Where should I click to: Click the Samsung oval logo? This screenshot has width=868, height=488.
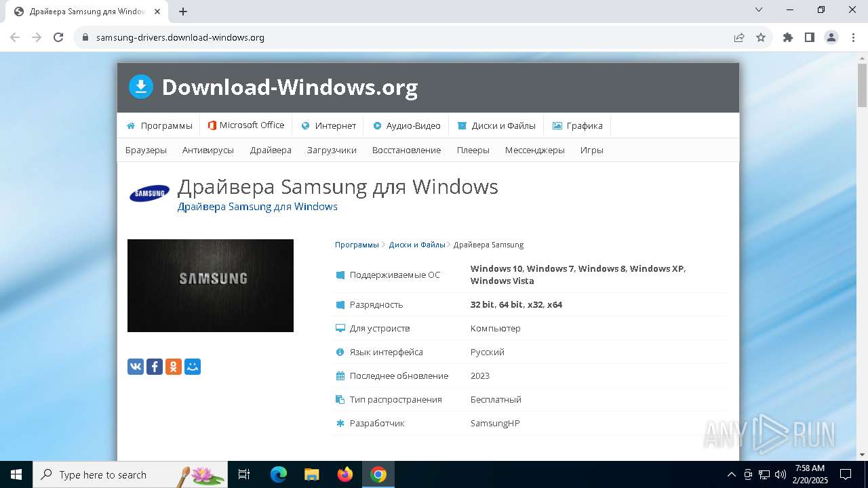pos(149,194)
